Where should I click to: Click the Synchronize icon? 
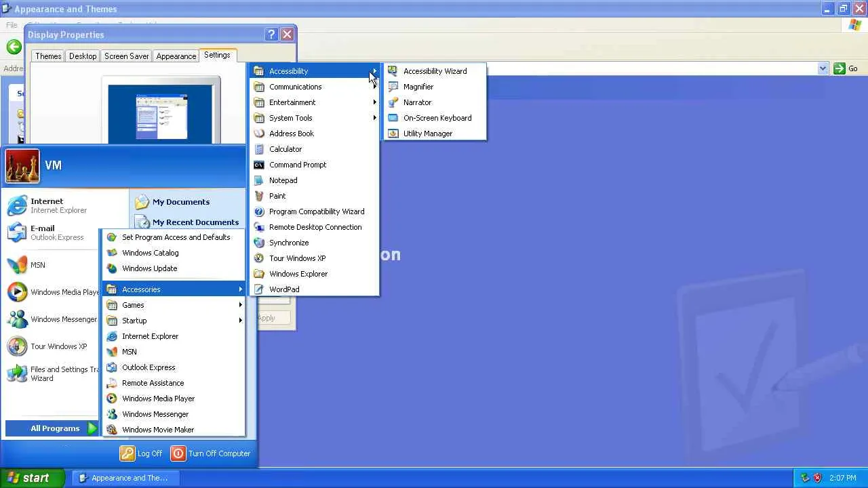point(258,243)
